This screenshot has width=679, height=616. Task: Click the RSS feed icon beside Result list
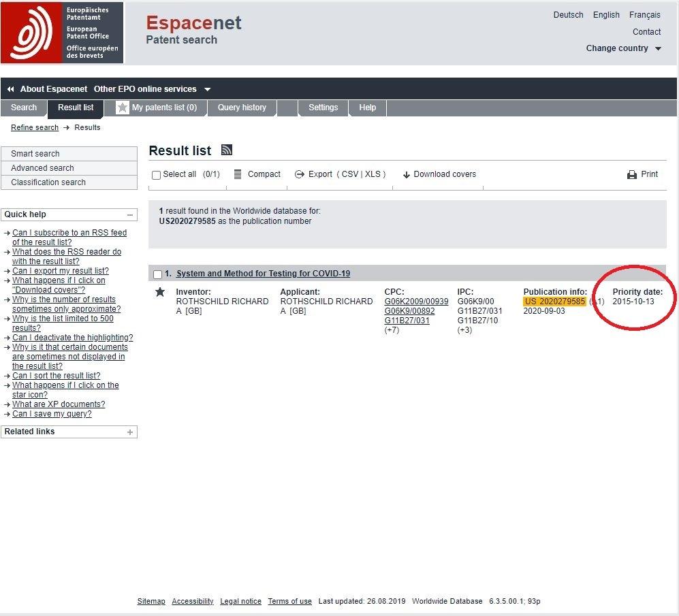pyautogui.click(x=227, y=150)
